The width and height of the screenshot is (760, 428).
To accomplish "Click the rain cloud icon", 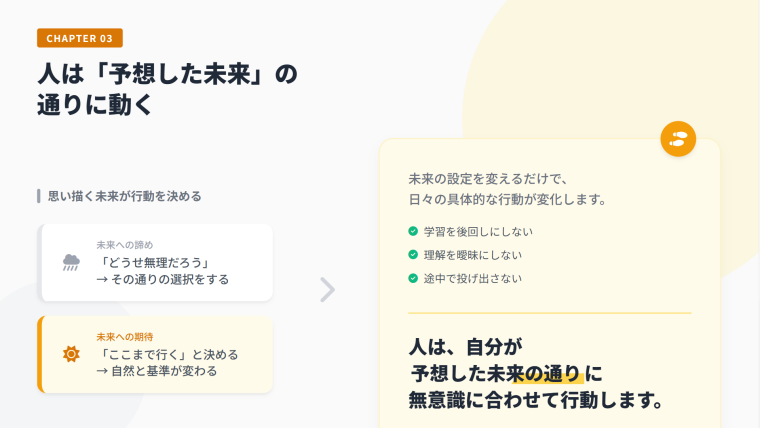I will tap(71, 262).
